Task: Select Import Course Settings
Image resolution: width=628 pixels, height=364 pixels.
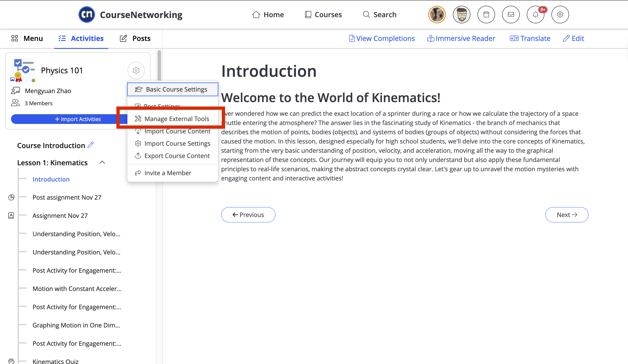Action: [x=173, y=143]
